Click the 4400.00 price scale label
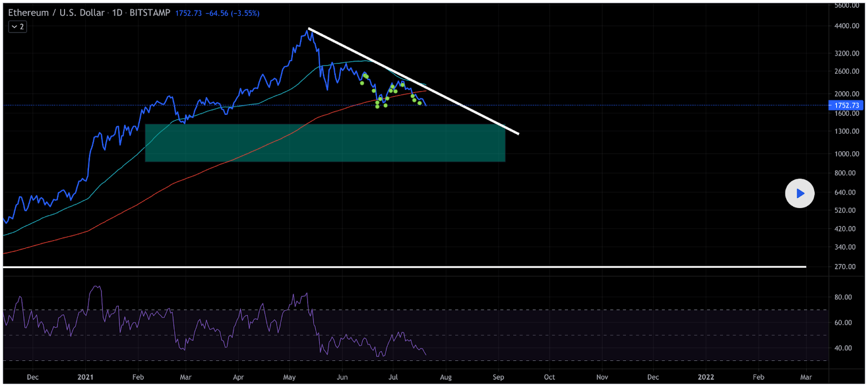The image size is (868, 388). (x=846, y=26)
